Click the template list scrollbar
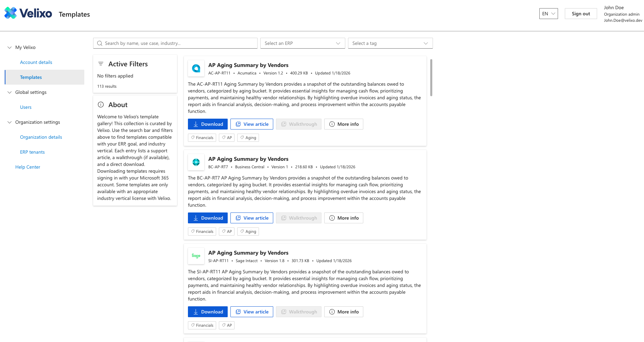The width and height of the screenshot is (644, 342). click(431, 78)
